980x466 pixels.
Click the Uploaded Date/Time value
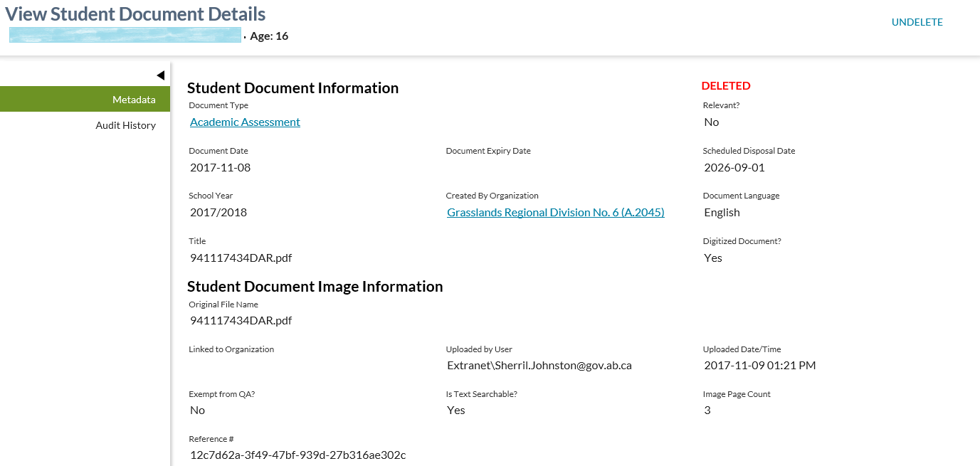tap(759, 366)
